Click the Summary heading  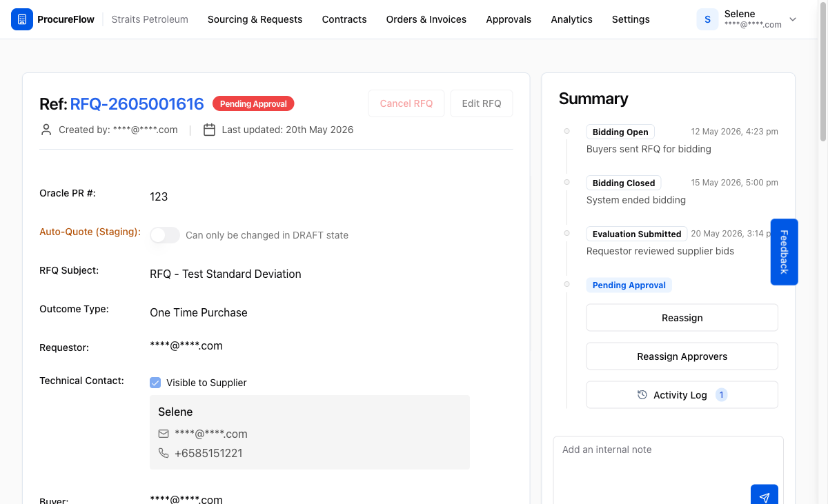click(593, 99)
